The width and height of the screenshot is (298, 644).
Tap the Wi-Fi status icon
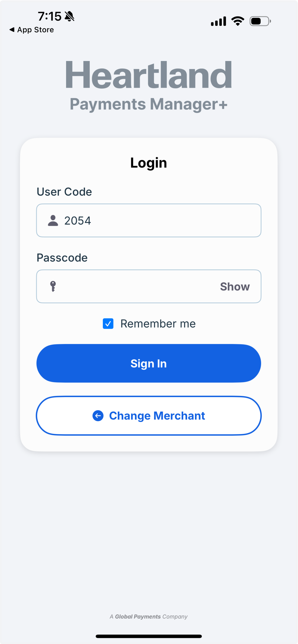coord(238,21)
